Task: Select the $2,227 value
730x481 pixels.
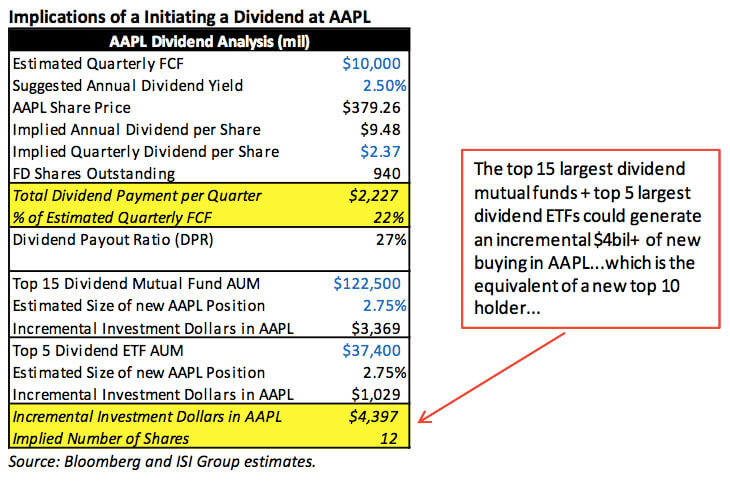Action: (374, 196)
